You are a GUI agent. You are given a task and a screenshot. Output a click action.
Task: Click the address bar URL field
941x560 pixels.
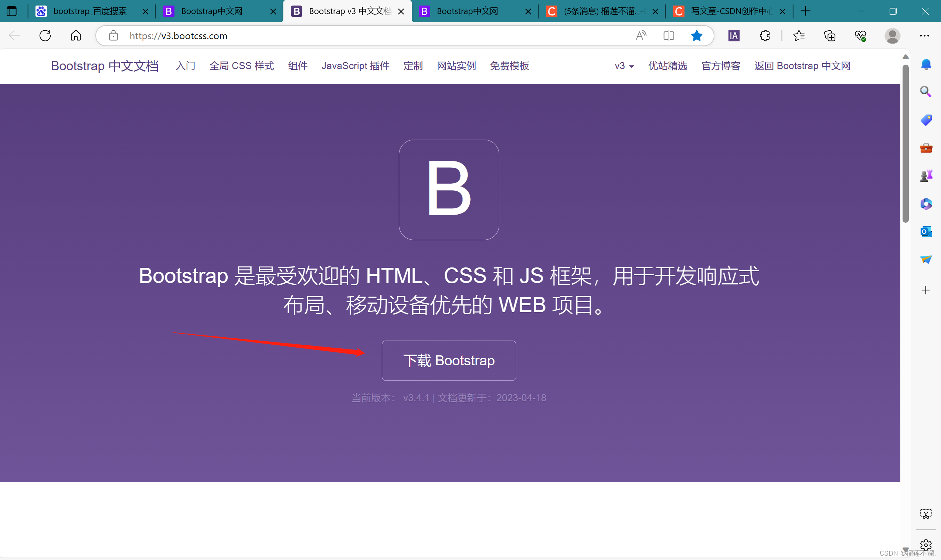click(340, 36)
